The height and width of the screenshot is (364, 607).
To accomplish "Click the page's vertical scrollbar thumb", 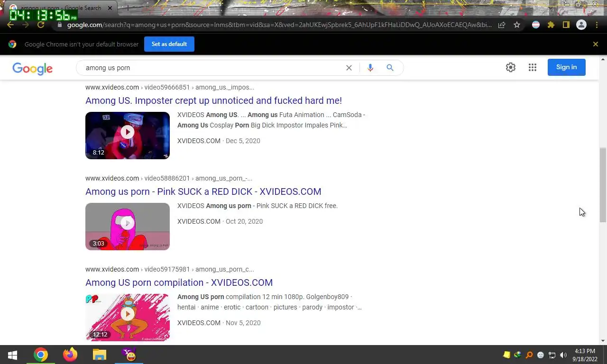I will tap(603, 185).
